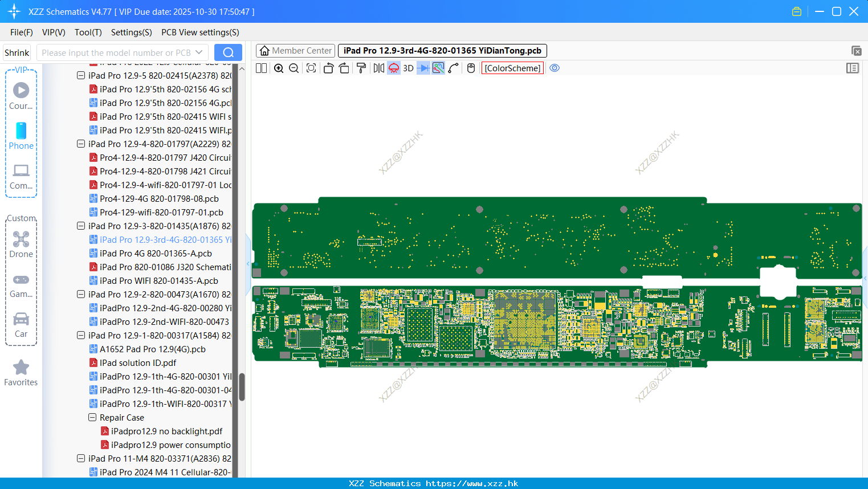Rotate the board counterclockwise
Viewport: 868px width, 489px height.
tap(328, 68)
